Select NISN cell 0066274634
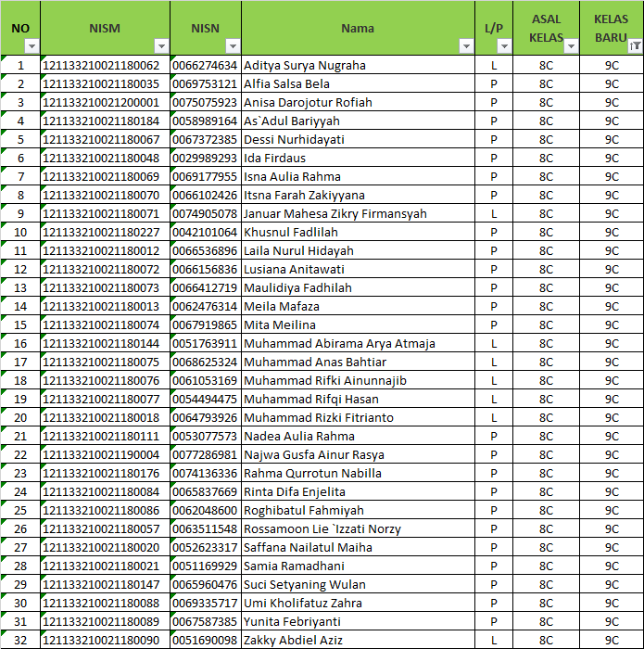 (x=206, y=66)
